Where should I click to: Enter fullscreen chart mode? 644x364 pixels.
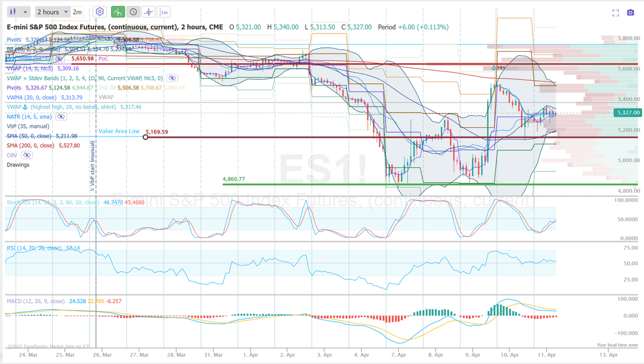pos(615,13)
